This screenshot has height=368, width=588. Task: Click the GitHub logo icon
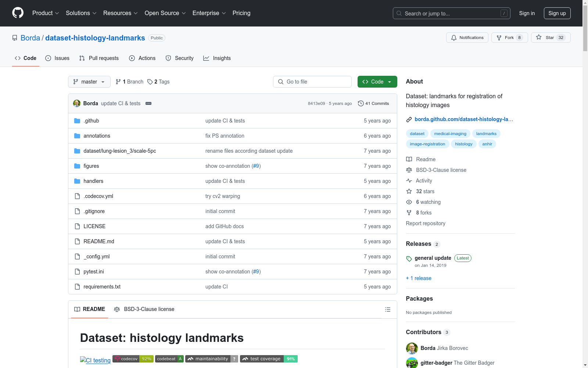pyautogui.click(x=18, y=13)
